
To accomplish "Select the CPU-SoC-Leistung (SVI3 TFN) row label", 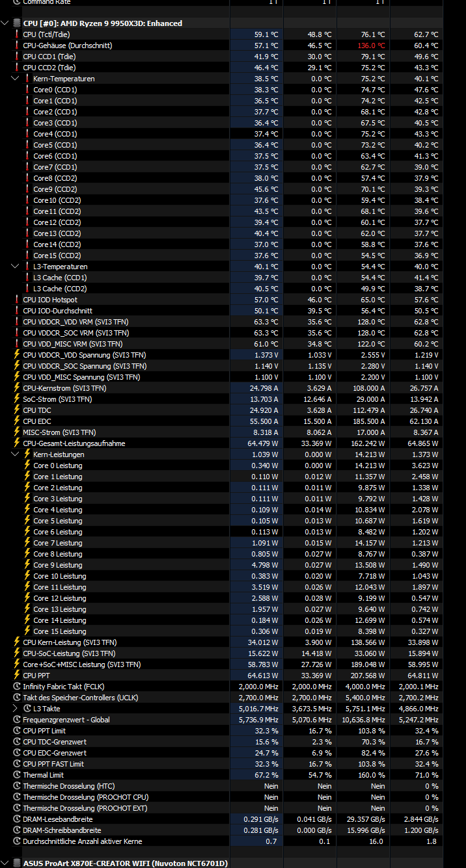I will [x=69, y=653].
